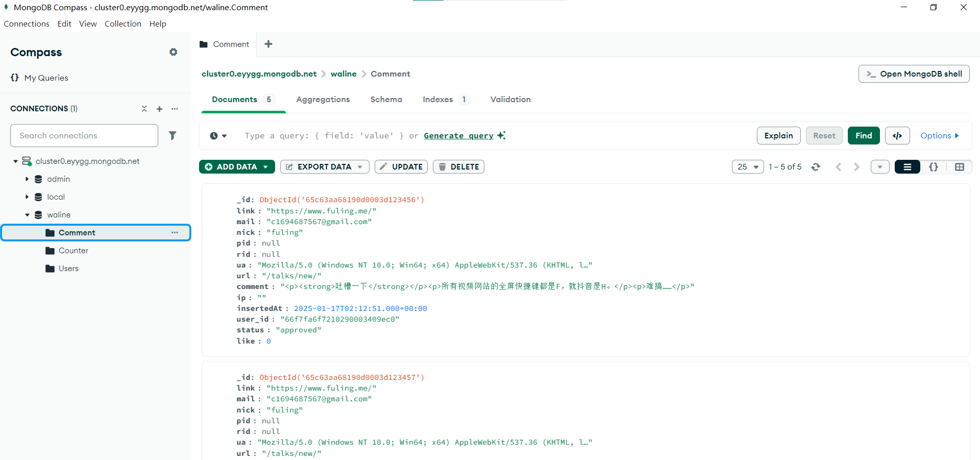Select the Comment workspace tab
Screen dimensions: 980x460
[225, 44]
